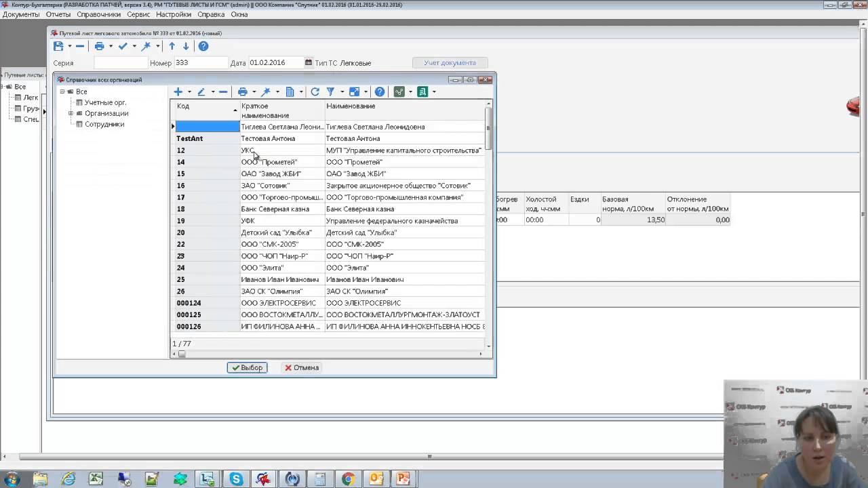Click the 'Дата' field showing 01.02.2016

pyautogui.click(x=276, y=62)
